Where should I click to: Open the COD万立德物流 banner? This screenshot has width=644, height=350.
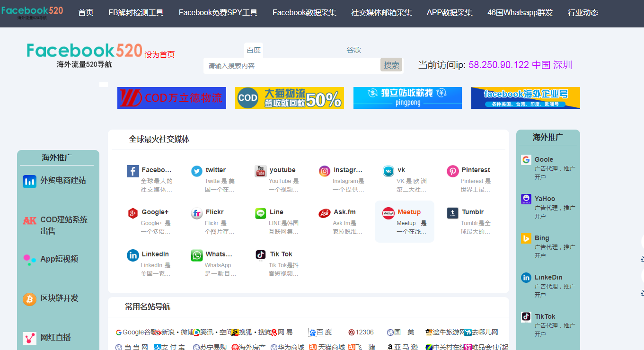(172, 98)
